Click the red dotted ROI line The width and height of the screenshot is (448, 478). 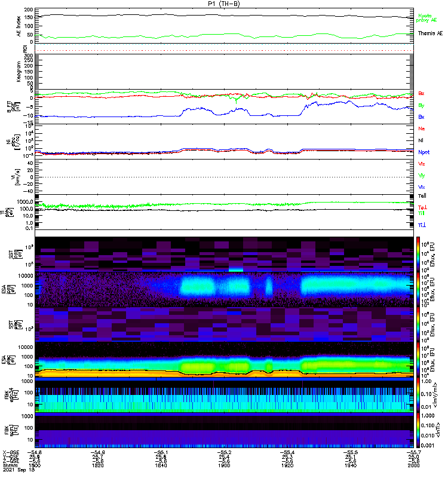click(225, 50)
